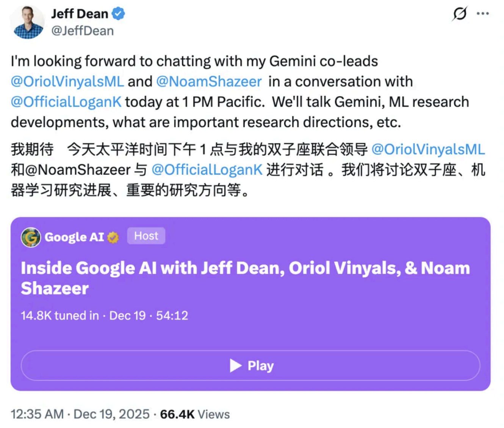Screen dimensions: 504x428
Task: Click the gold verified badge next to Google AI
Action: (x=113, y=237)
